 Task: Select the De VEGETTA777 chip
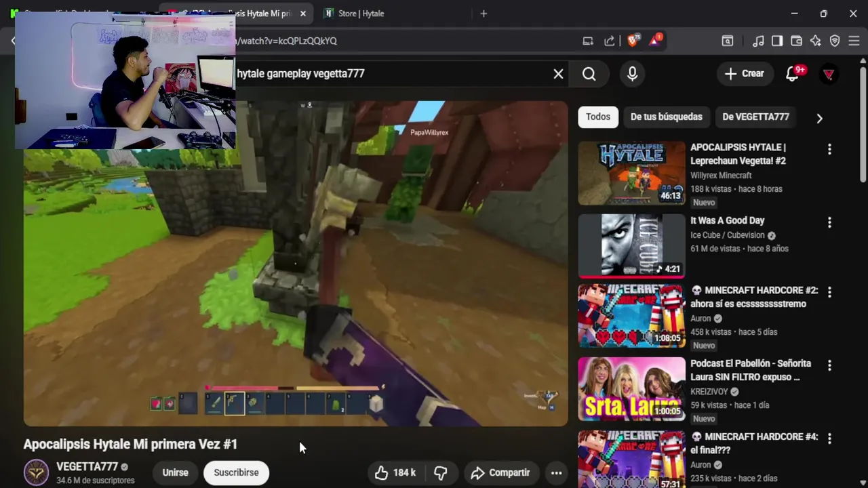pyautogui.click(x=755, y=117)
